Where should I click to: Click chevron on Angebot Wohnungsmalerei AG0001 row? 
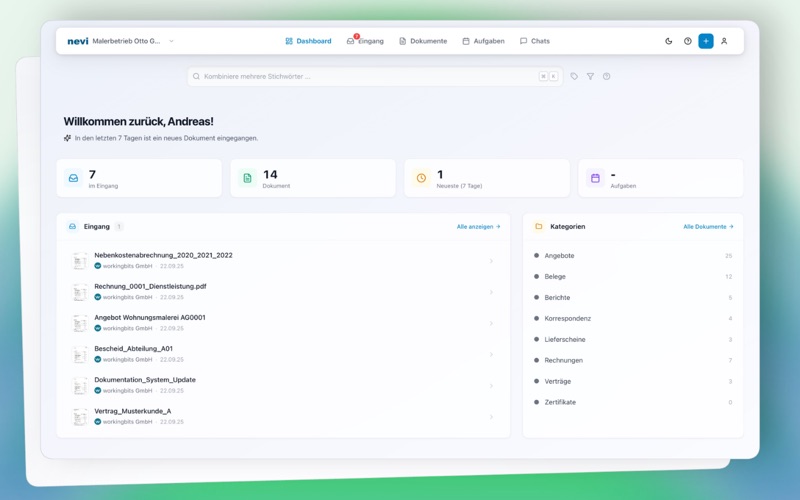[x=491, y=323]
